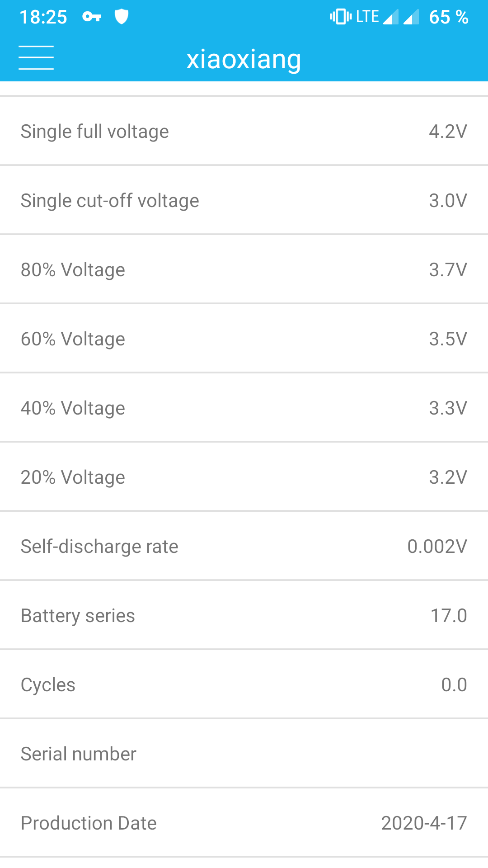Open the Single full voltage setting
Image resolution: width=488 pixels, height=868 pixels.
(244, 132)
